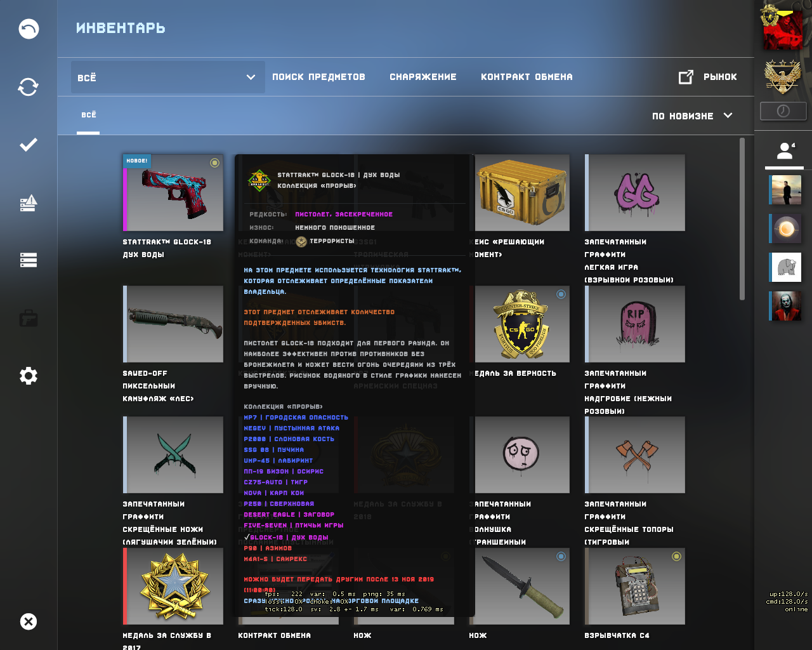Click the Прорыв collection emblem in tooltip

[259, 181]
